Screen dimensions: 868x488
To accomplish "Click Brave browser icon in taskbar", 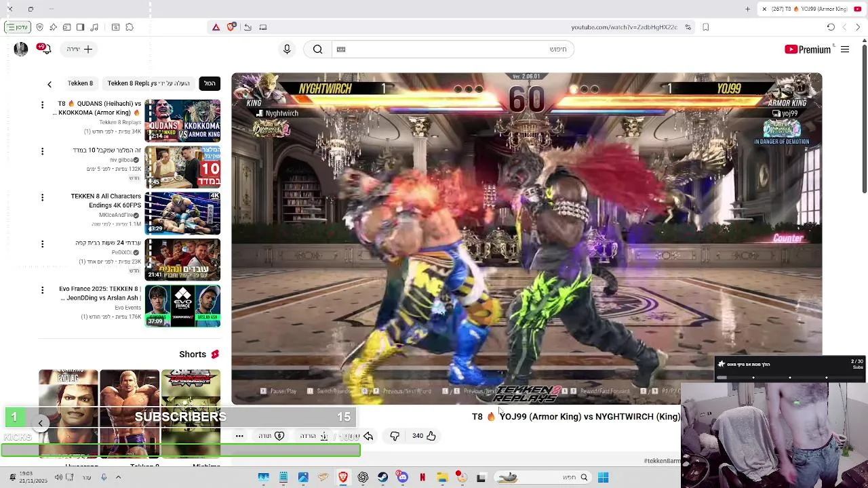I will 343,477.
